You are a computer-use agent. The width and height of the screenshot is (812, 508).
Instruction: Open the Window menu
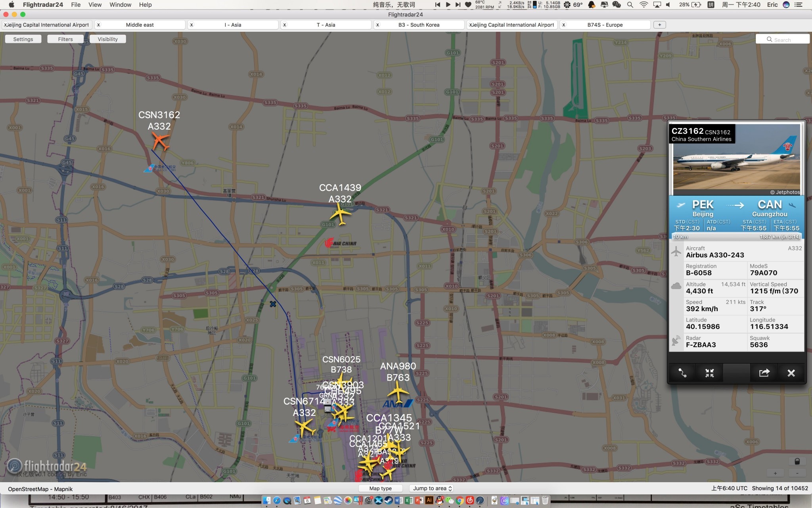[x=120, y=5]
